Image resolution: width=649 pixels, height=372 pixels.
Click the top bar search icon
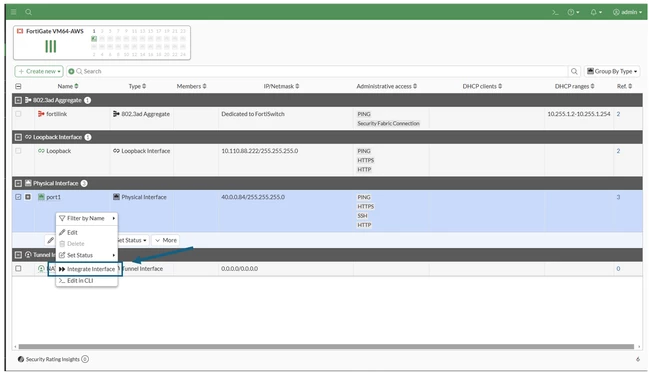click(x=29, y=12)
